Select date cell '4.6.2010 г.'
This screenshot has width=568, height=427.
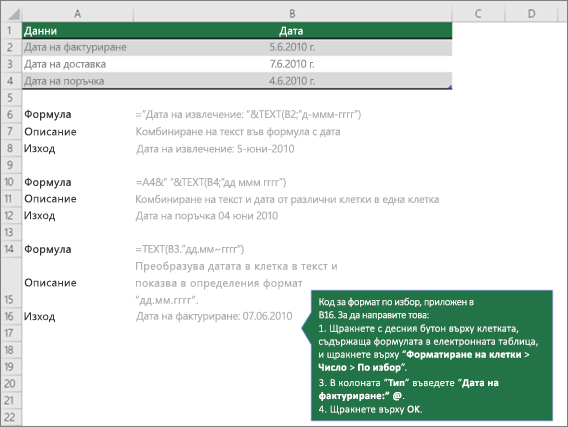[292, 81]
